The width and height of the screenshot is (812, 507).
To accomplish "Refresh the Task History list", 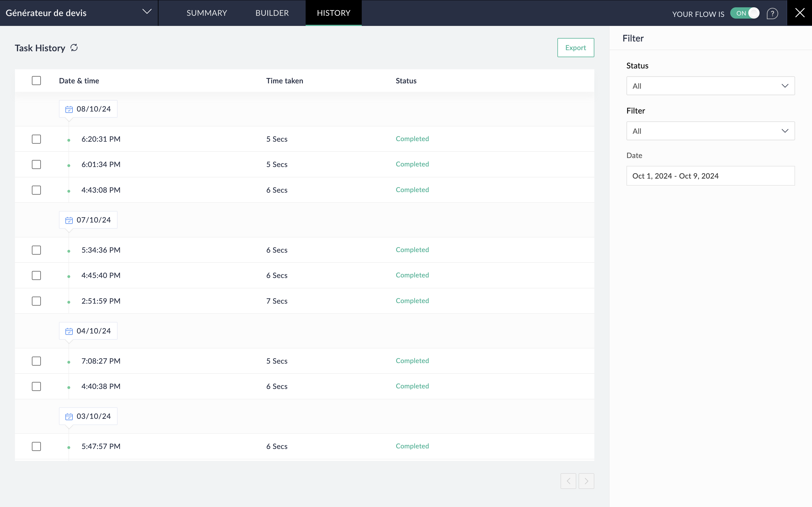I will (74, 48).
